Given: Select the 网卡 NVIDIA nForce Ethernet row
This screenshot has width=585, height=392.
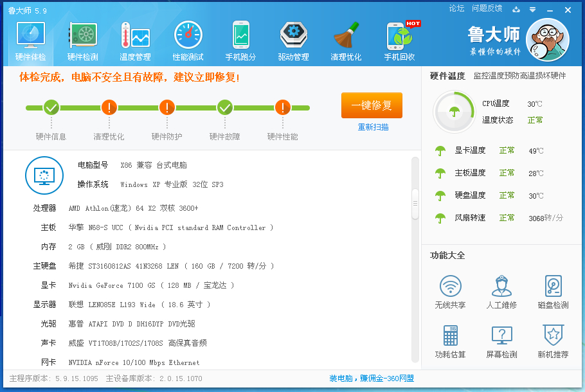Looking at the screenshot, I should click(x=120, y=362).
